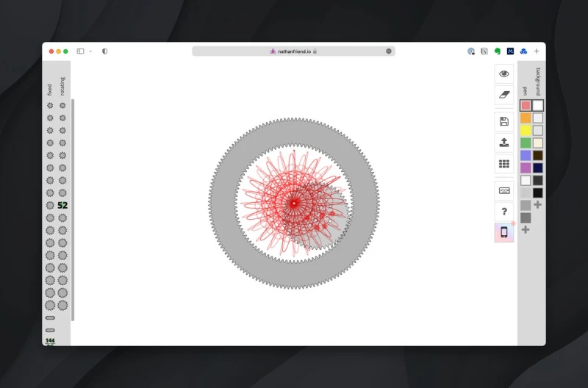The width and height of the screenshot is (588, 388).
Task: Save drawing with the floppy disk icon
Action: [x=503, y=121]
